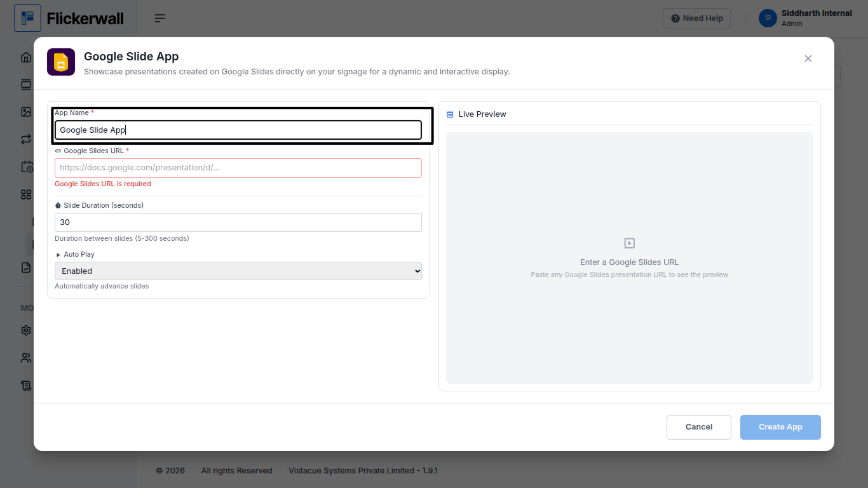
Task: Click the stopwatch icon beside Slide Duration
Action: (x=58, y=205)
